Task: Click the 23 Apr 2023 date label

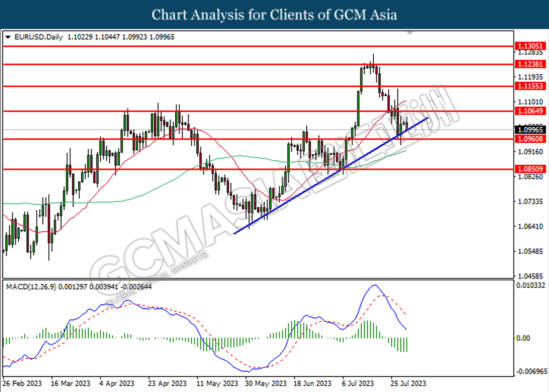Action: click(167, 383)
